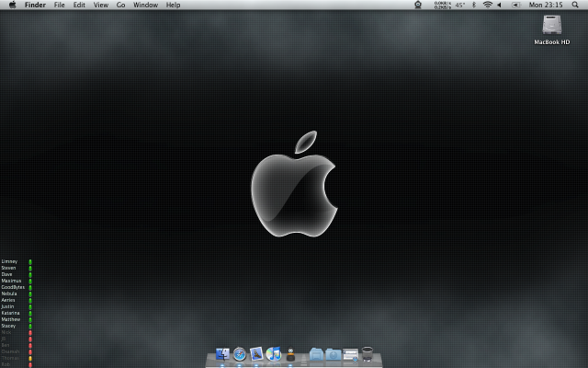Select Steven in the contact list
The height and width of the screenshot is (368, 588).
pos(8,268)
